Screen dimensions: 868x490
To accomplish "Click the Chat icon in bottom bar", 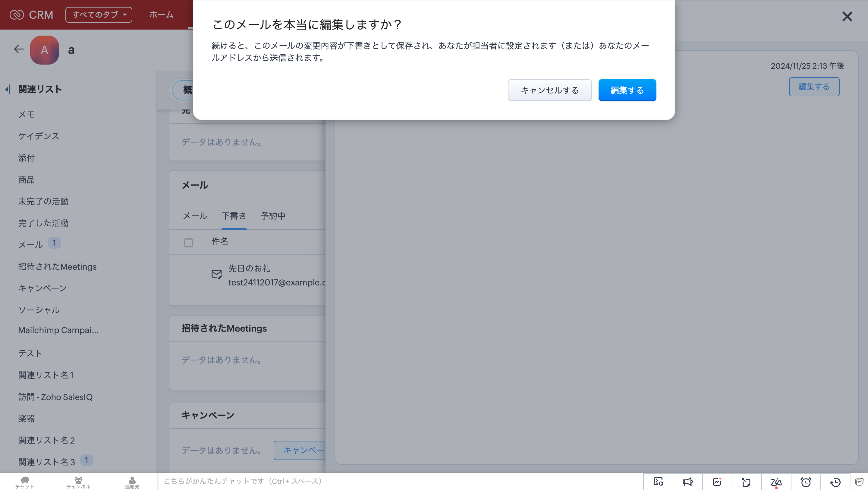I will point(25,482).
